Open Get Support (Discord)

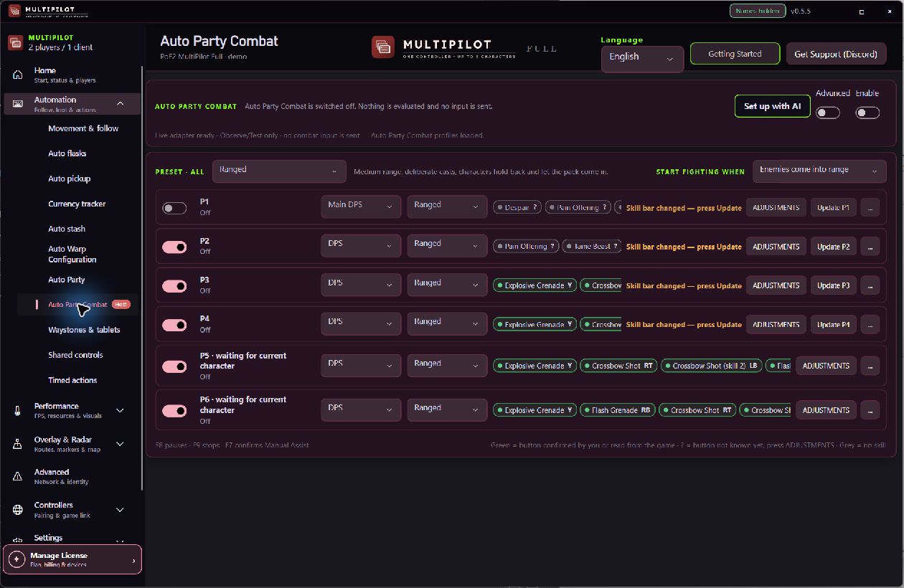[x=836, y=54]
